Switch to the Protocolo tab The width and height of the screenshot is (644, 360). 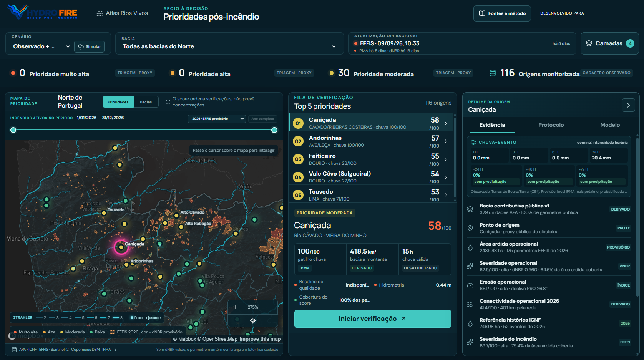[x=551, y=125]
